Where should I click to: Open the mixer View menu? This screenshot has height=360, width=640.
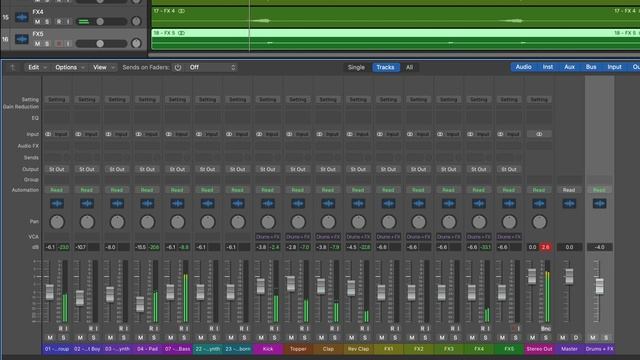(103, 67)
